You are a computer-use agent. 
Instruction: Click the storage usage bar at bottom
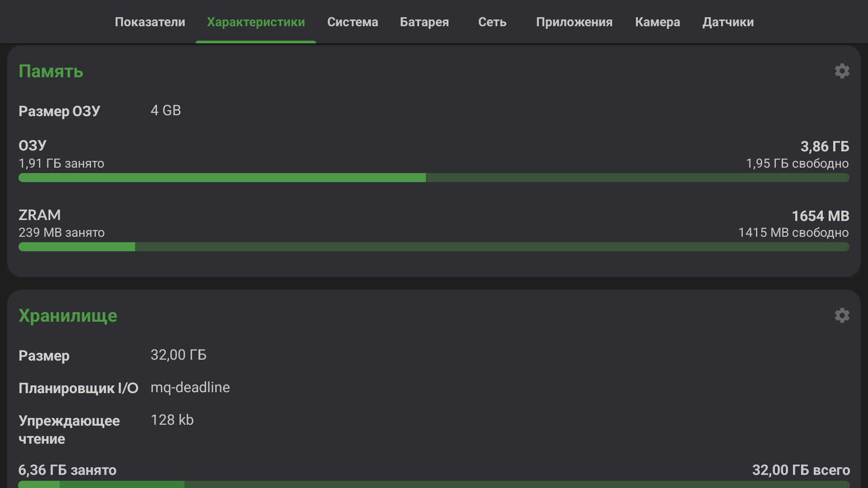click(434, 484)
